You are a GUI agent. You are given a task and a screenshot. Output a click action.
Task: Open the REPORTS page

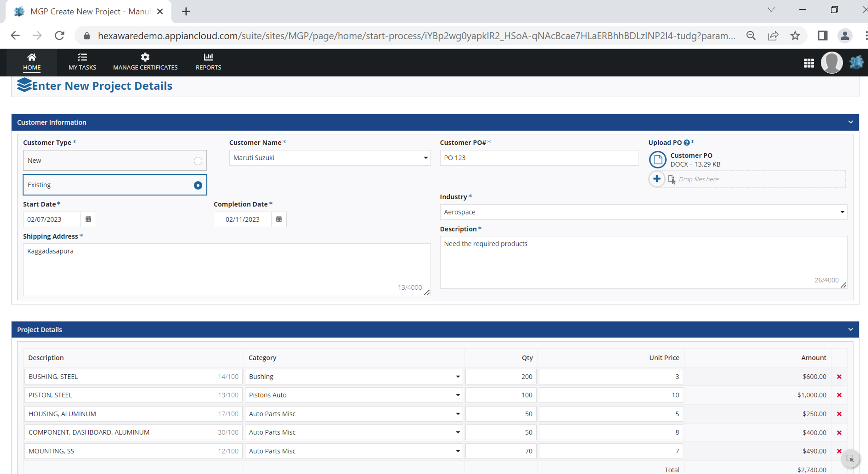(x=208, y=62)
